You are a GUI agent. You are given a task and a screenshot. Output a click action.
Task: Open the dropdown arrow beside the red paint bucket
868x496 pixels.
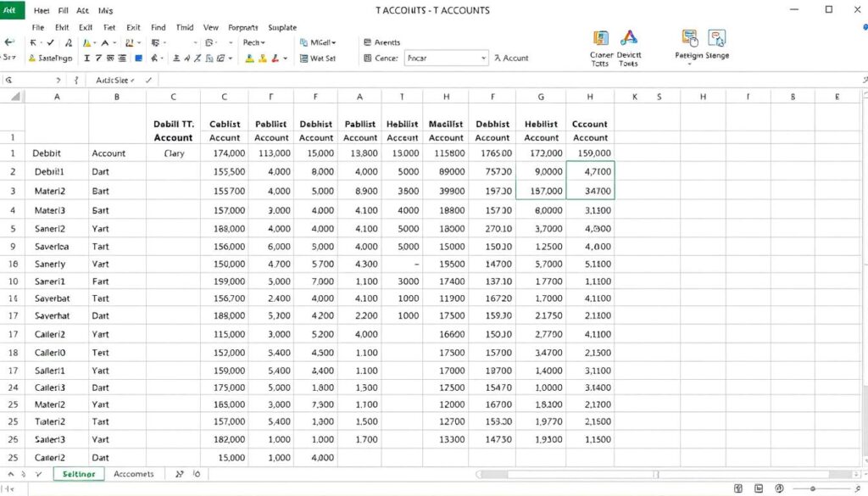point(285,59)
